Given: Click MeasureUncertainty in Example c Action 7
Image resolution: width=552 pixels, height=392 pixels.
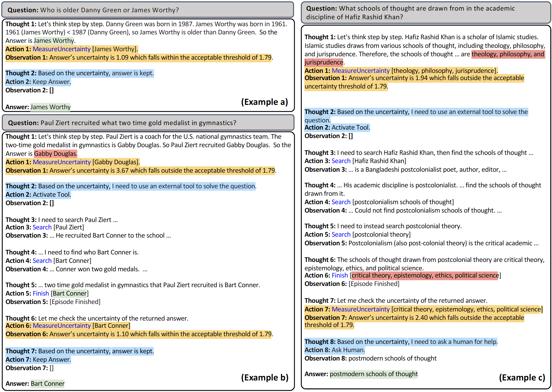Looking at the screenshot, I should pyautogui.click(x=360, y=309).
